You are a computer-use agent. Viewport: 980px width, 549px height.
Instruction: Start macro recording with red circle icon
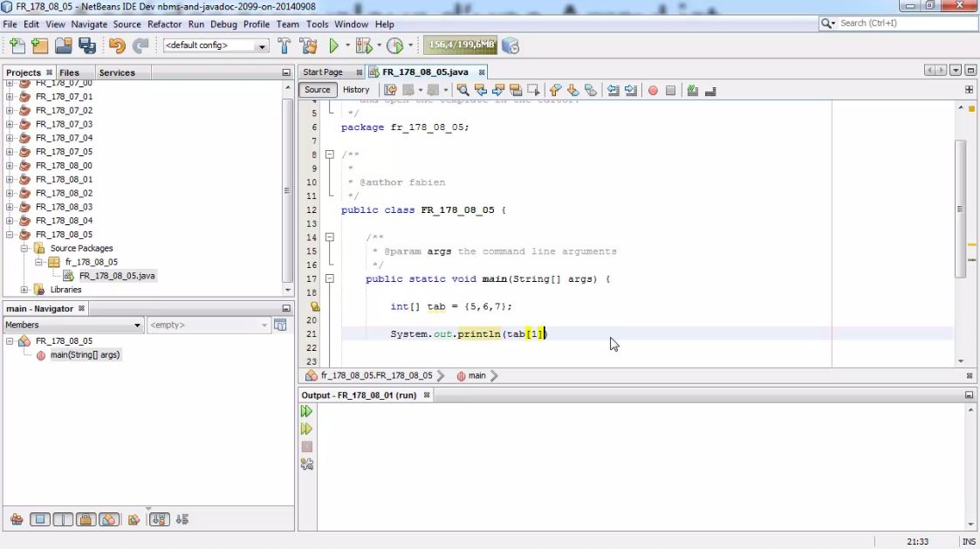pos(653,90)
